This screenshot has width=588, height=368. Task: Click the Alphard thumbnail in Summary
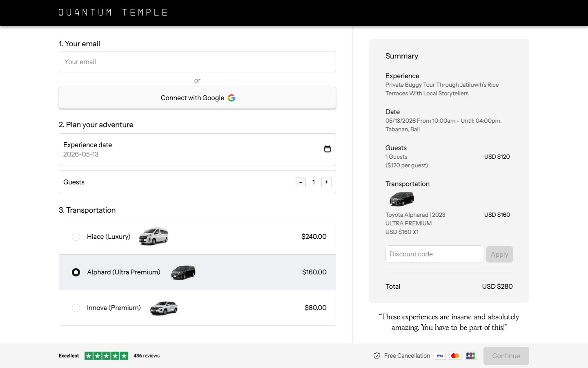tap(401, 199)
